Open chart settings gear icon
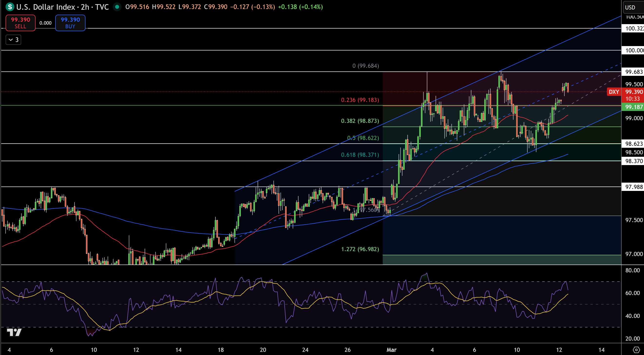This screenshot has width=644, height=355. (x=636, y=350)
